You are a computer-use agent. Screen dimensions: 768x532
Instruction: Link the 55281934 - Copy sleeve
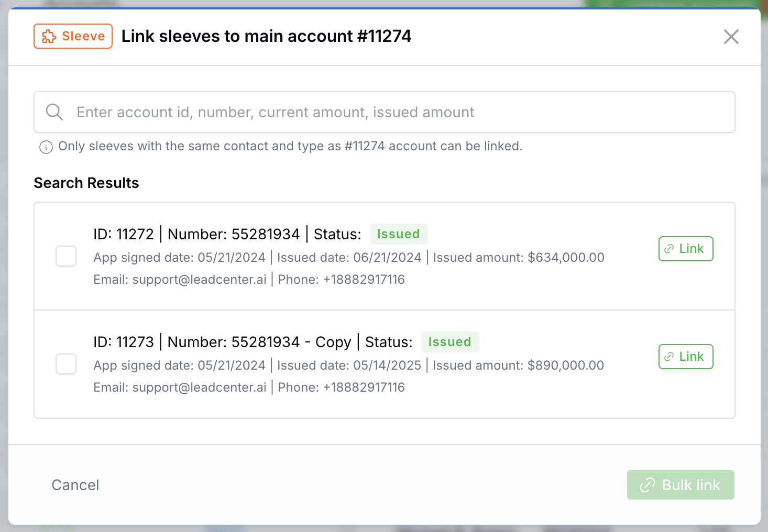tap(686, 357)
